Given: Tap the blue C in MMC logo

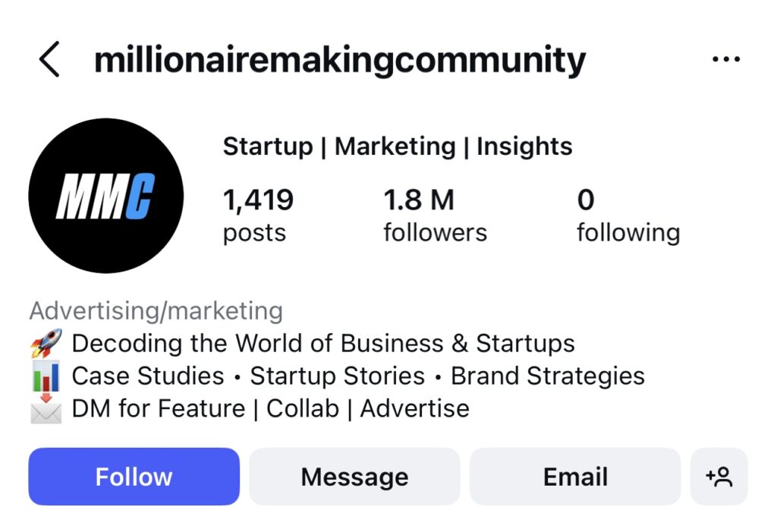Looking at the screenshot, I should click(140, 196).
